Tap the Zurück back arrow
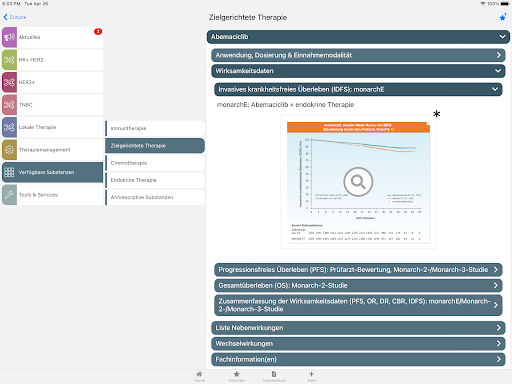Image resolution: width=512 pixels, height=384 pixels. [x=5, y=17]
